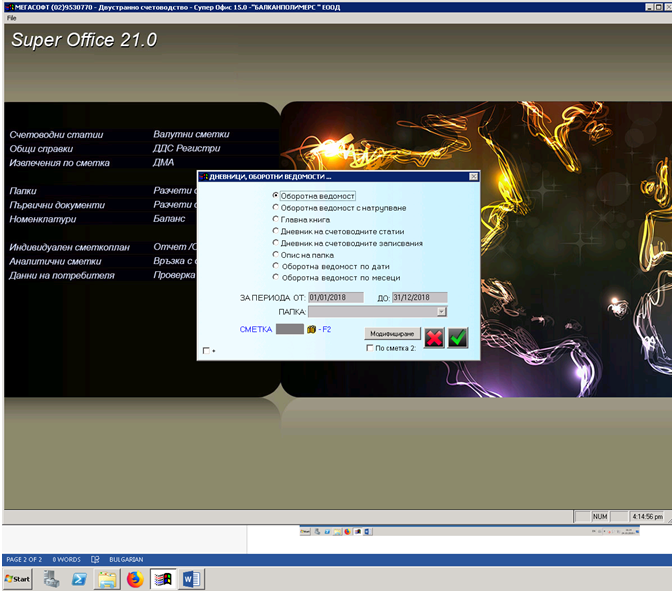This screenshot has height=591, width=672.
Task: Open the Windows Start menu
Action: pyautogui.click(x=18, y=578)
